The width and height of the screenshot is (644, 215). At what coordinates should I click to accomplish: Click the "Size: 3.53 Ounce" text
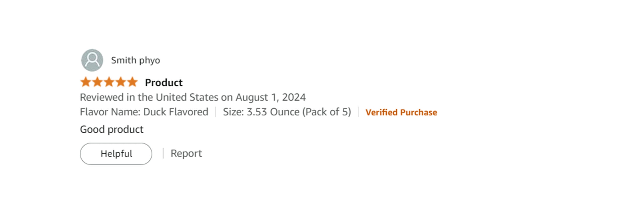pos(261,112)
